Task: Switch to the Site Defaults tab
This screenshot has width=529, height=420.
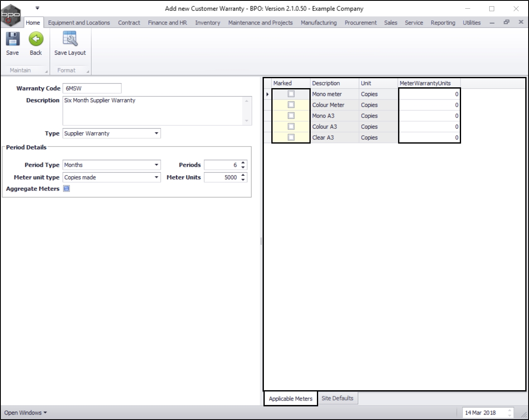Action: (337, 398)
